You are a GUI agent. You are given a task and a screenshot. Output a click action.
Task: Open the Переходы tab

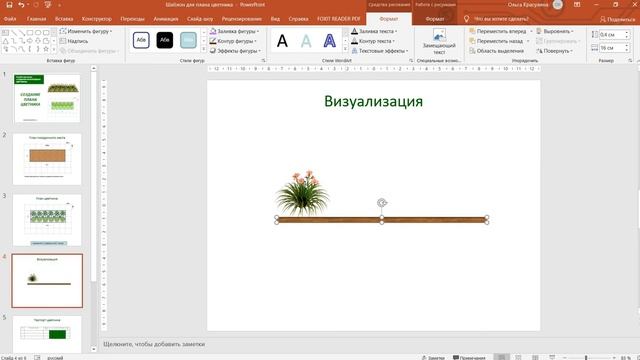coord(133,19)
